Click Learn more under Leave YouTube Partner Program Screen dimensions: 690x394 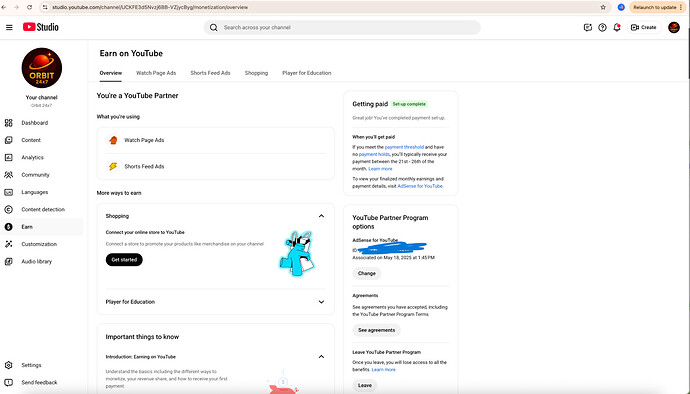coord(384,370)
